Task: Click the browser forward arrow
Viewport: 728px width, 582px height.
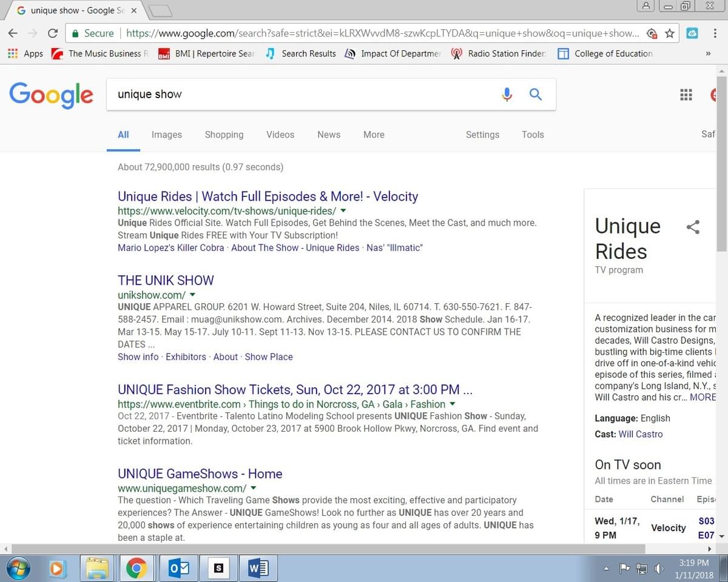Action: click(x=33, y=33)
